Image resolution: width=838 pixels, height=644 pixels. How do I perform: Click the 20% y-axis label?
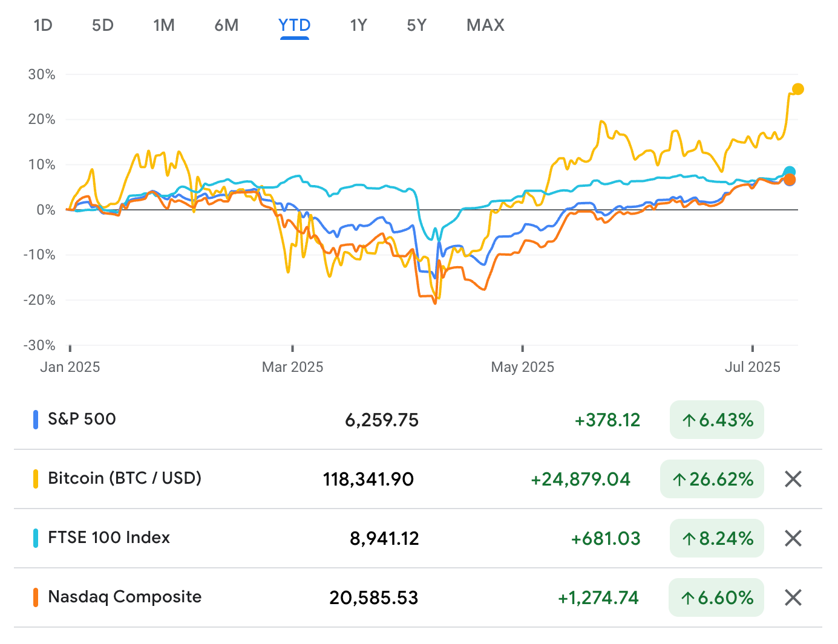(42, 119)
